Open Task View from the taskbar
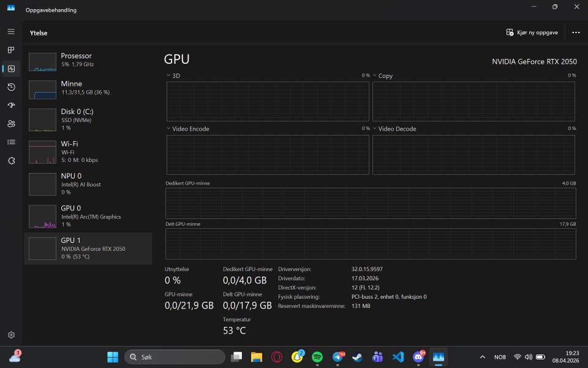588x368 pixels. click(236, 357)
